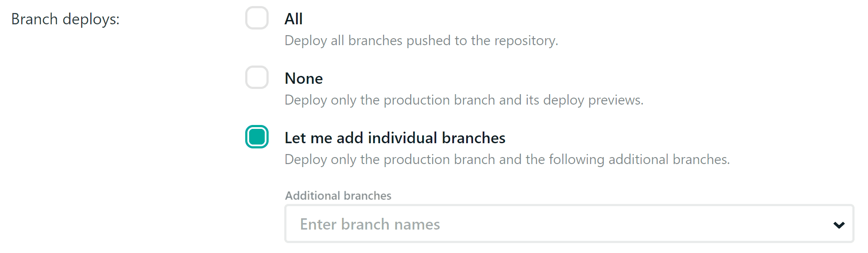Screen dimensions: 868x253
Task: Click the "following additional branches" description text
Action: point(639,160)
